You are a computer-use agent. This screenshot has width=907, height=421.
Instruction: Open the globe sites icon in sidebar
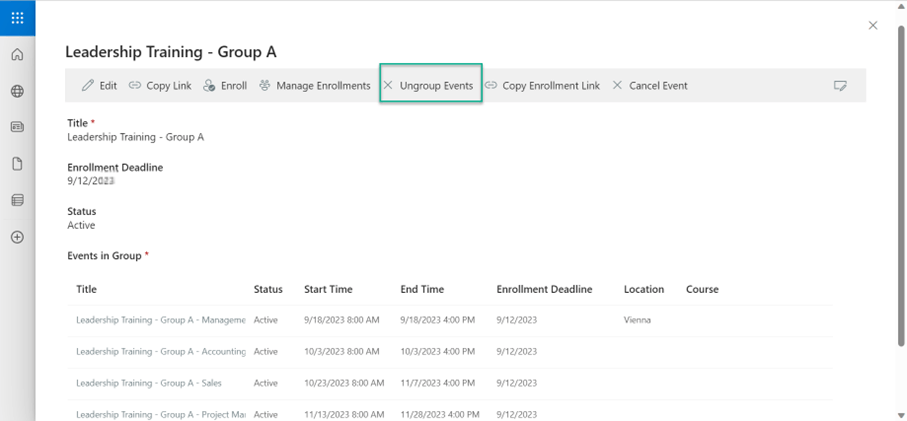click(x=17, y=92)
